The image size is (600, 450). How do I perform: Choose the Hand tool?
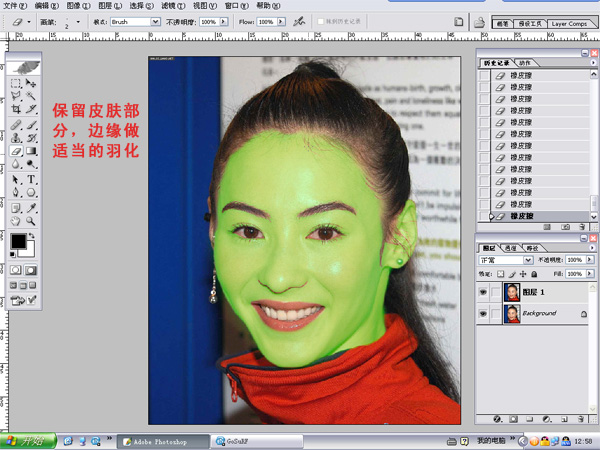point(16,221)
